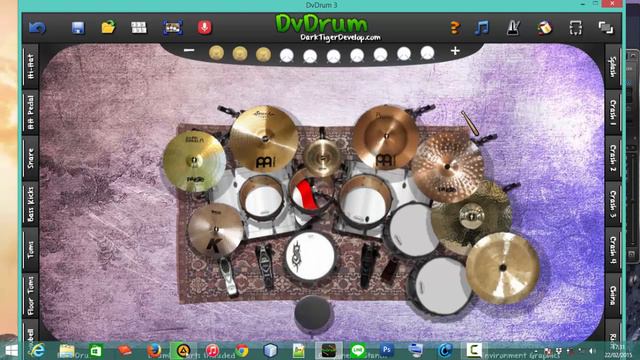This screenshot has height=360, width=640.
Task: Hit the small center splash cymbal
Action: (x=322, y=158)
